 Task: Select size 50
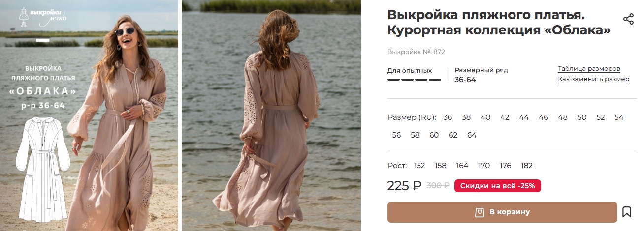click(x=582, y=117)
